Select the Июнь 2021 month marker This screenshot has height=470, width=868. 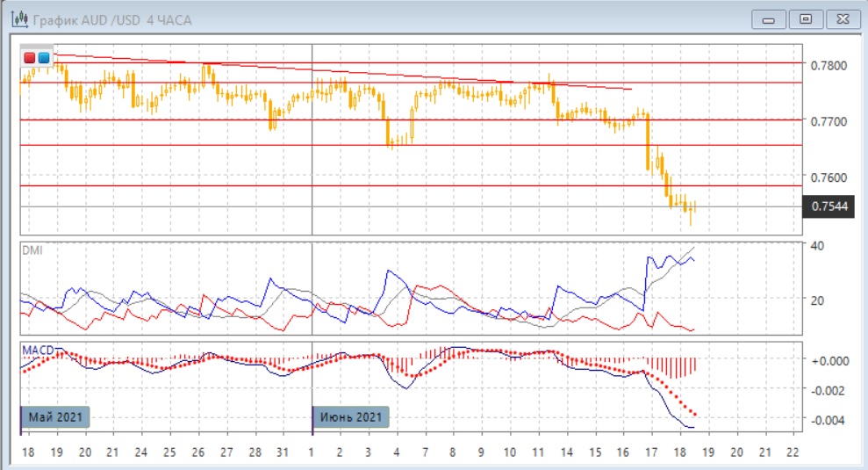point(350,416)
